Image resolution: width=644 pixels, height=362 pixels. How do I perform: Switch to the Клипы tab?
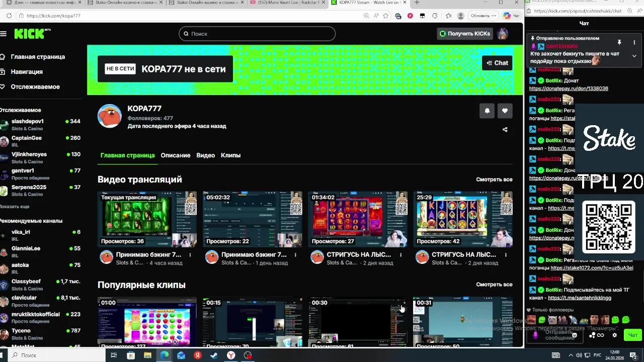pos(230,155)
